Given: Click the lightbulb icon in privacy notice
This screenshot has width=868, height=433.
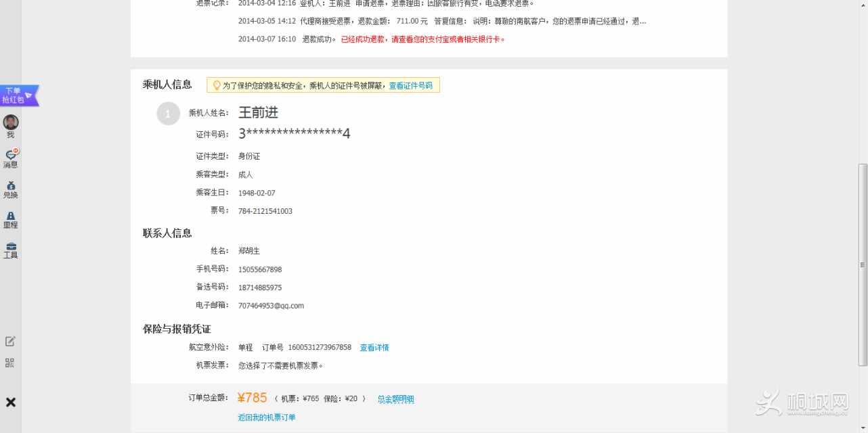Looking at the screenshot, I should coord(216,85).
